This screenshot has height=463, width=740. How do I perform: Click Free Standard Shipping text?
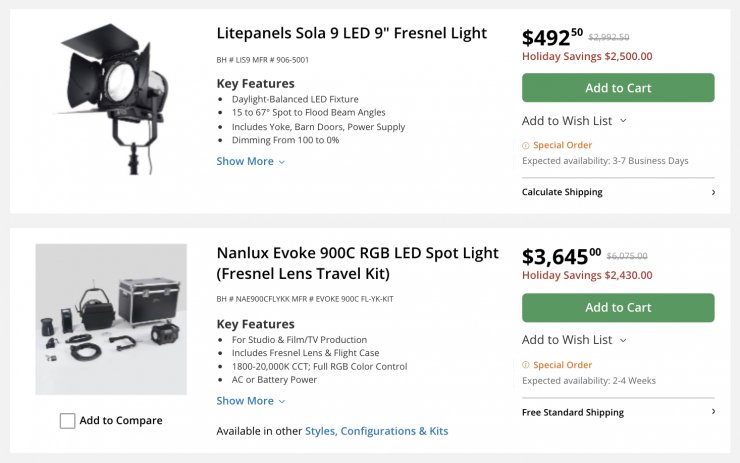(x=572, y=412)
